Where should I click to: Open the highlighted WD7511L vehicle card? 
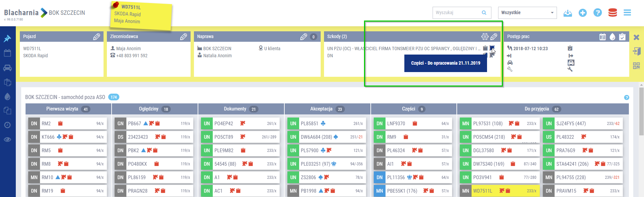[x=499, y=191]
